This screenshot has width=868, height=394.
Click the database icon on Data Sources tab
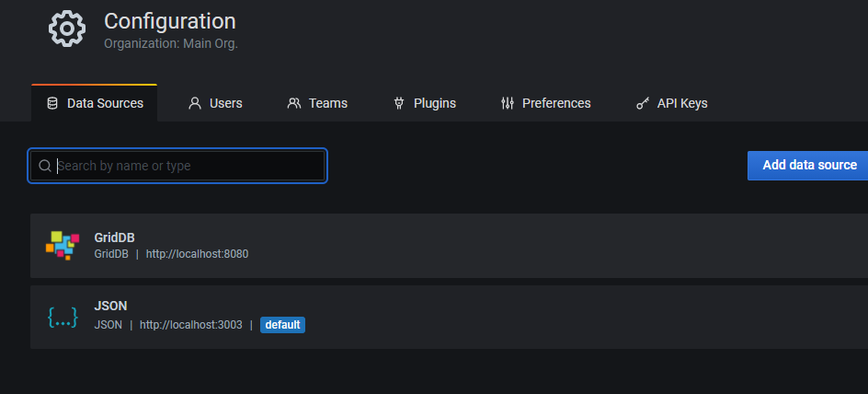click(x=52, y=103)
